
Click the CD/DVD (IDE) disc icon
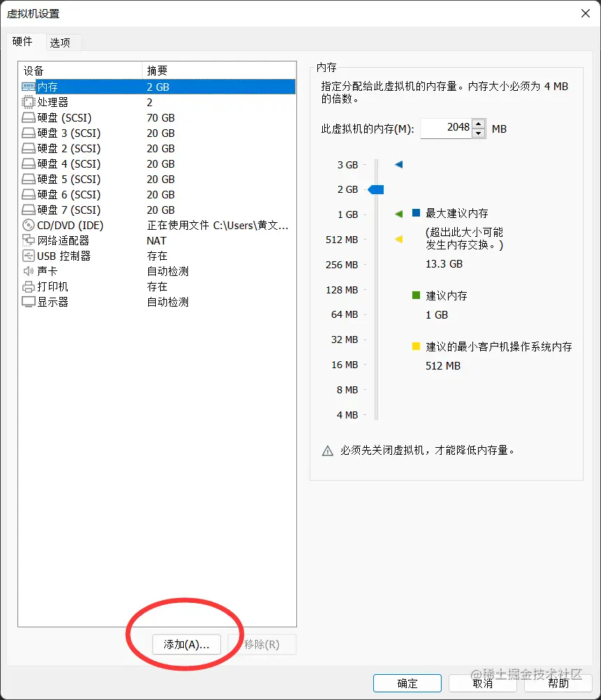28,225
